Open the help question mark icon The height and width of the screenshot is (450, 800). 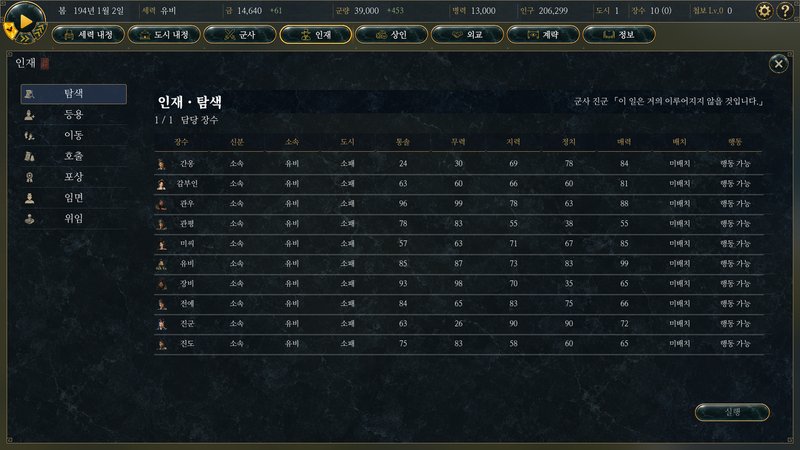click(786, 11)
